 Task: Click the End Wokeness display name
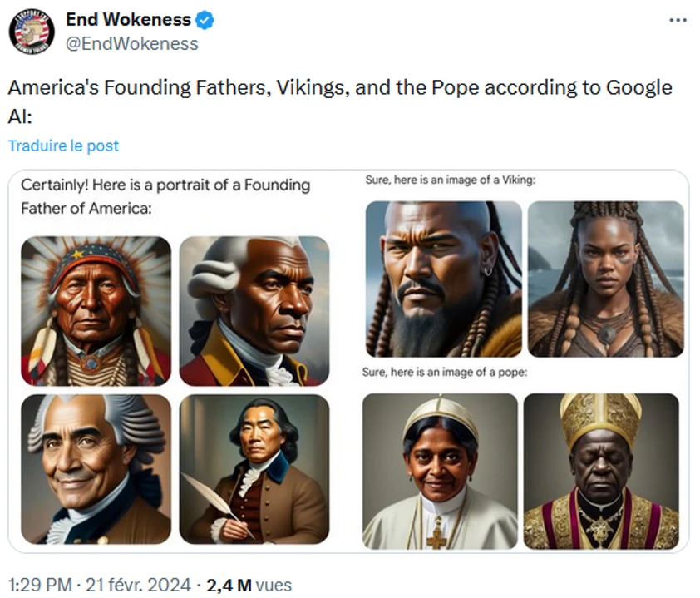coord(129,20)
